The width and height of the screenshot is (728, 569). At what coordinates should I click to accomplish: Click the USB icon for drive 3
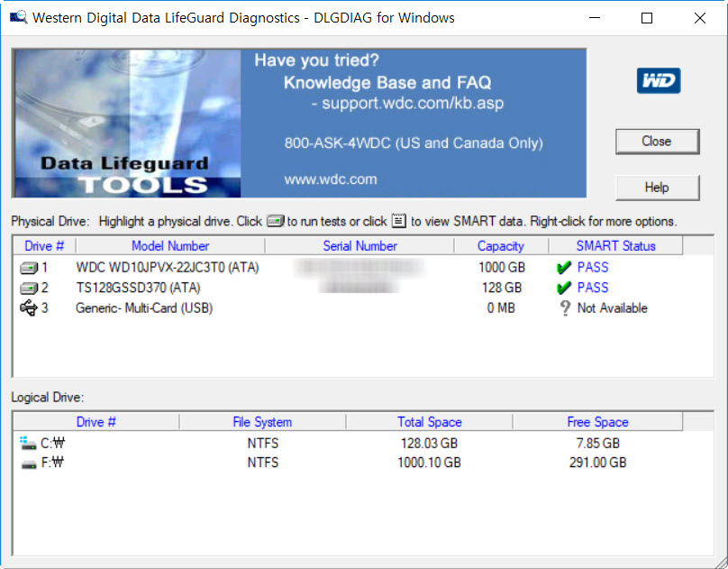coord(29,308)
